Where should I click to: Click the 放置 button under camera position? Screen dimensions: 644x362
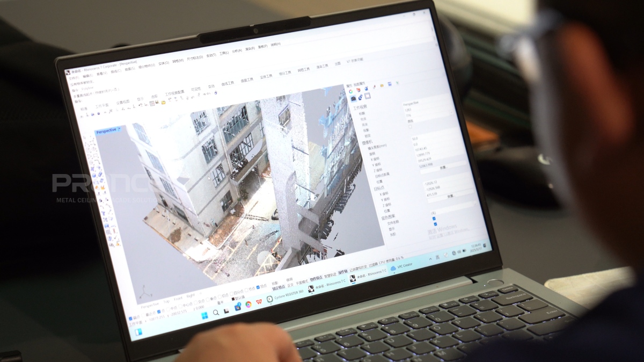tap(443, 168)
